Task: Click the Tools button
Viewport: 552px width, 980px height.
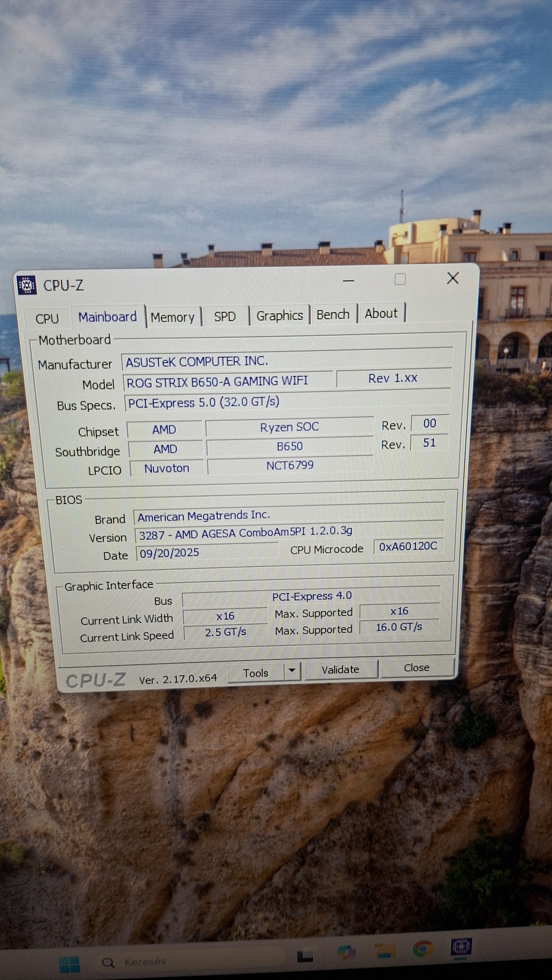Action: pos(255,673)
